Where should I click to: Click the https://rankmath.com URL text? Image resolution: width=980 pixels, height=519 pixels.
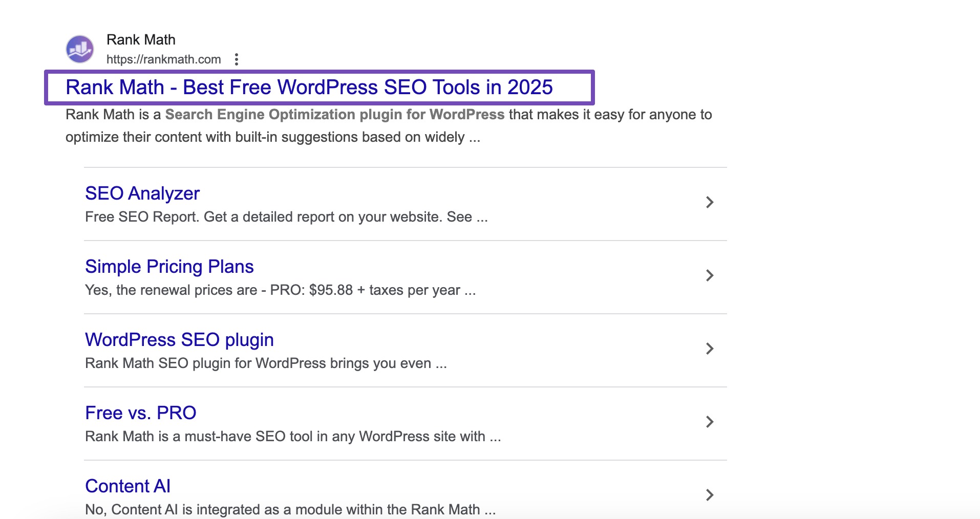click(x=163, y=59)
